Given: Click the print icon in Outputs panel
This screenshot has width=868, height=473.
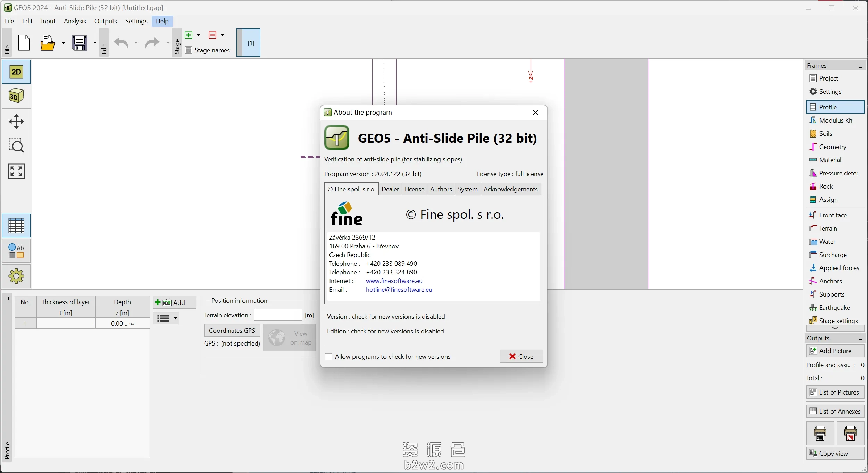Looking at the screenshot, I should coord(820,433).
